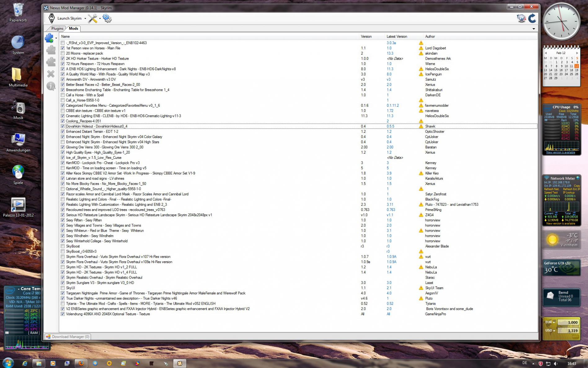Open the Windows Start button

8,363
